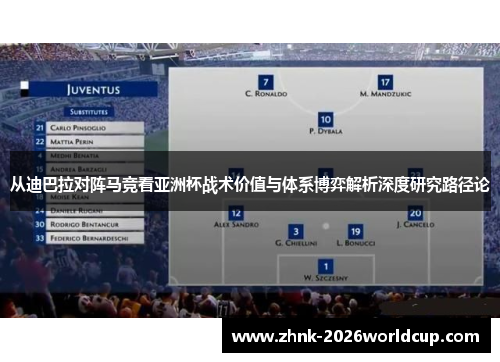
Task: Click the Alex Sandro name label
Action: [236, 225]
